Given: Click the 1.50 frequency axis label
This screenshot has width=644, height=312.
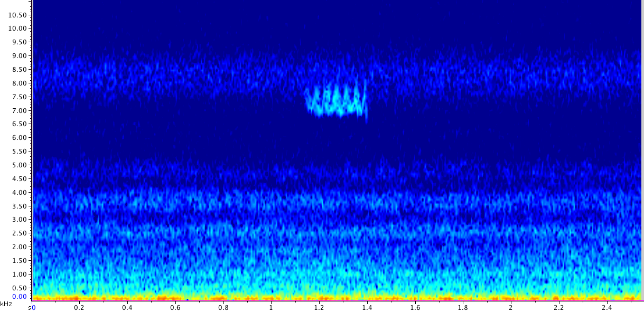Looking at the screenshot, I should 20,261.
